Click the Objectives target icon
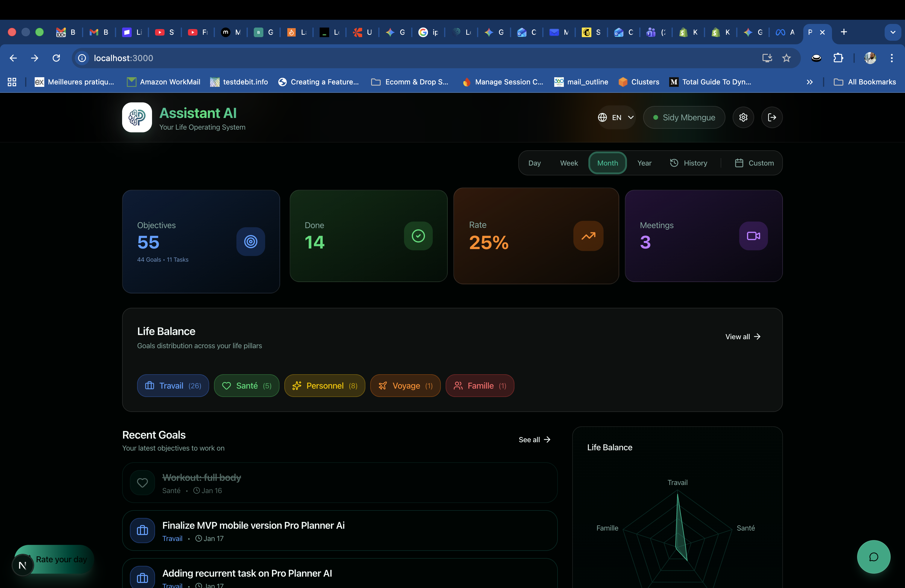Viewport: 905px width, 588px height. point(250,242)
